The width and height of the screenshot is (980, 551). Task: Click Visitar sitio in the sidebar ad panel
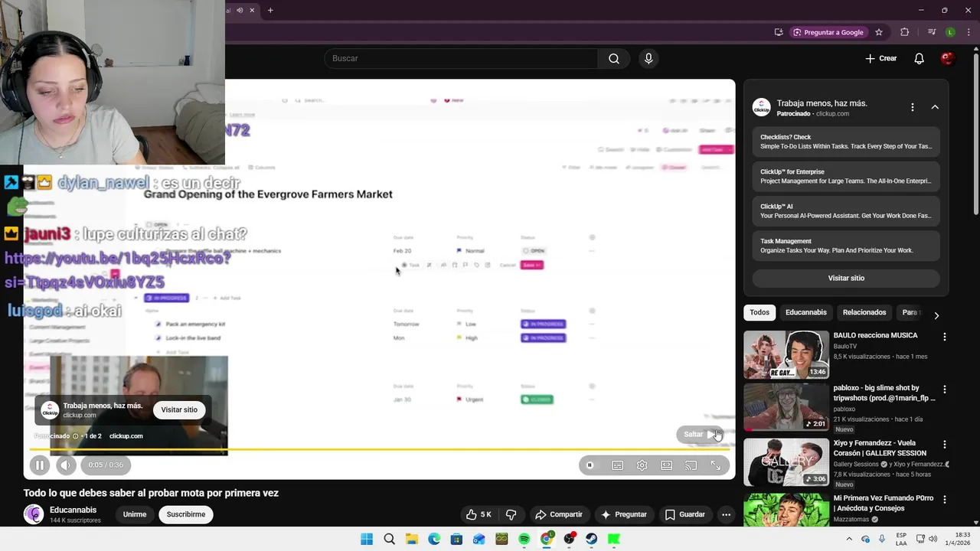[845, 278]
